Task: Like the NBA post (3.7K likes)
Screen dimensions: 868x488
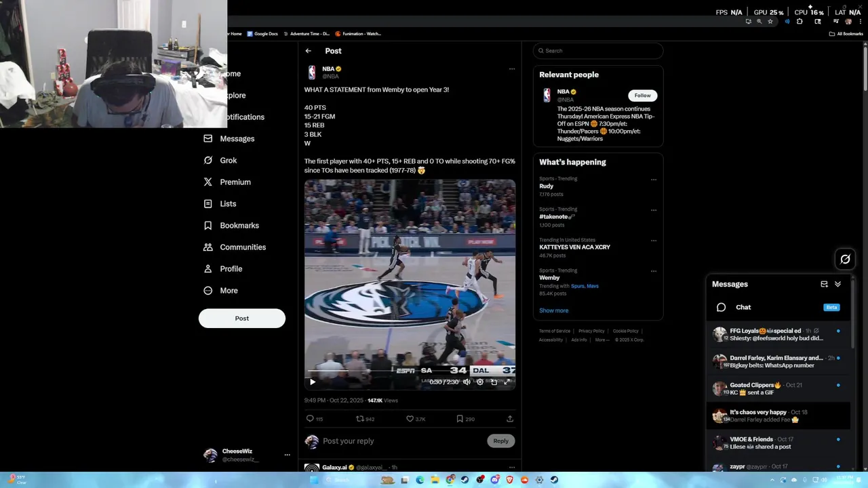Action: click(x=416, y=419)
